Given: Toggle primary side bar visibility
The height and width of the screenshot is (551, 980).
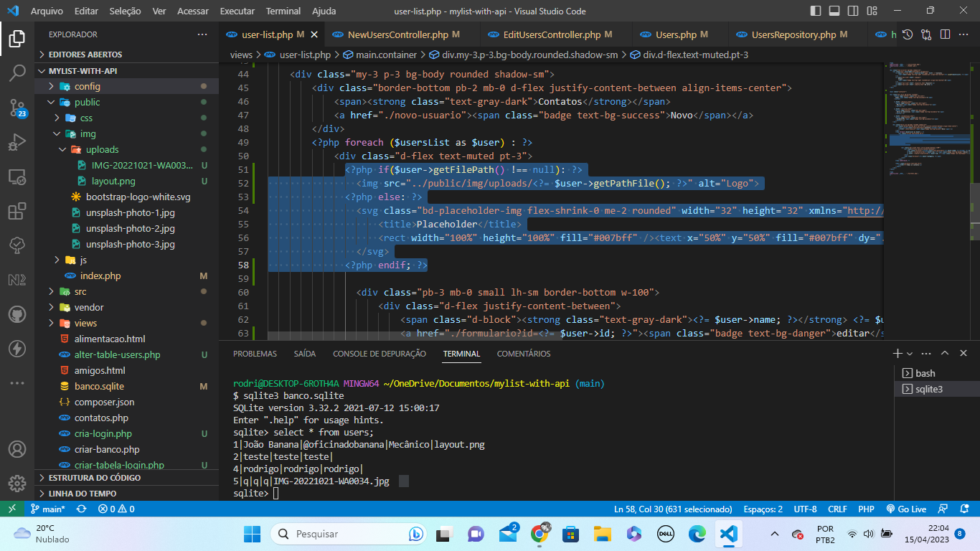Looking at the screenshot, I should coord(816,11).
